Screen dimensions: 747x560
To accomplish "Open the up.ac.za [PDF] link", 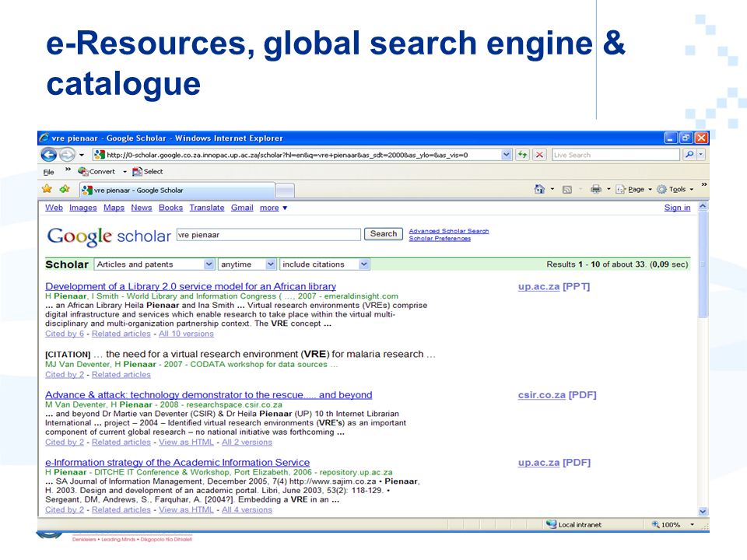I will 554,463.
